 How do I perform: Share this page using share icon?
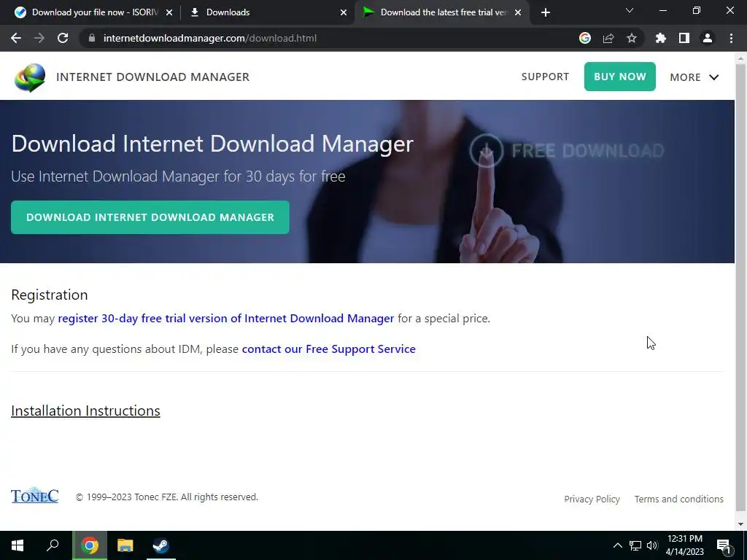pyautogui.click(x=608, y=38)
